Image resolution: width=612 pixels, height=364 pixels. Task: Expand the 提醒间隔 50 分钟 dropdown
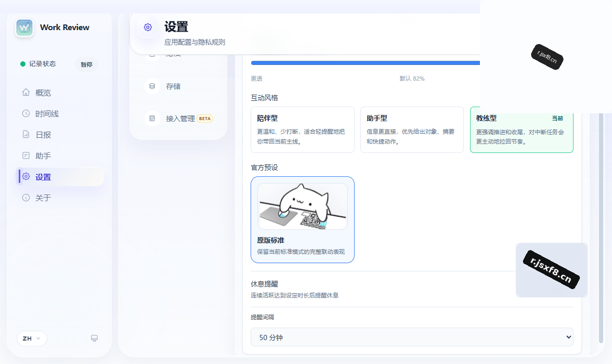coord(412,337)
